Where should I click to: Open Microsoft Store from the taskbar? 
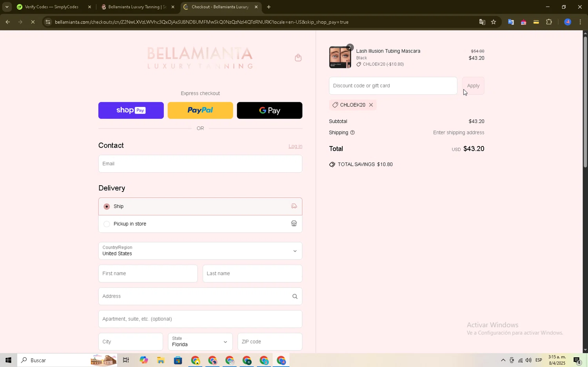click(x=178, y=360)
